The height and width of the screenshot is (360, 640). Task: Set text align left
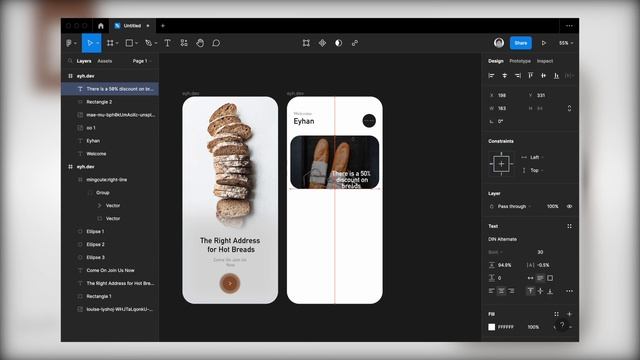491,291
